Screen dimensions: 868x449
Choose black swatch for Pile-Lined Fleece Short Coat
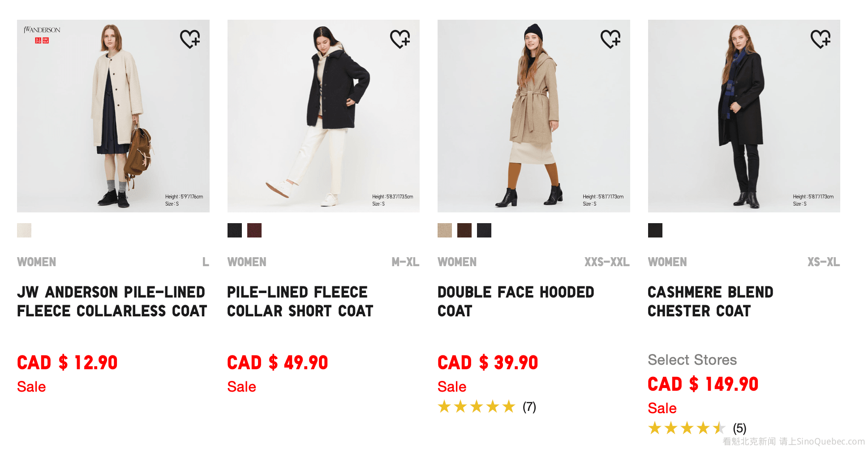pyautogui.click(x=235, y=230)
